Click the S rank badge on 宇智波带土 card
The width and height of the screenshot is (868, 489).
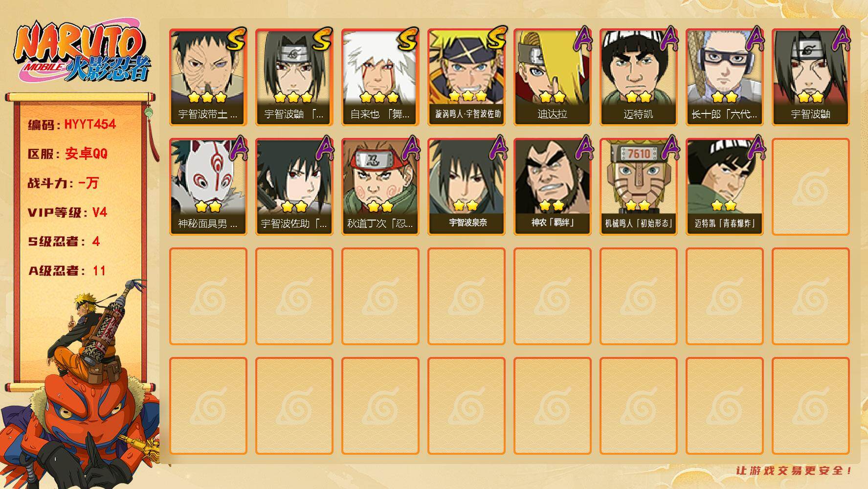coord(236,39)
